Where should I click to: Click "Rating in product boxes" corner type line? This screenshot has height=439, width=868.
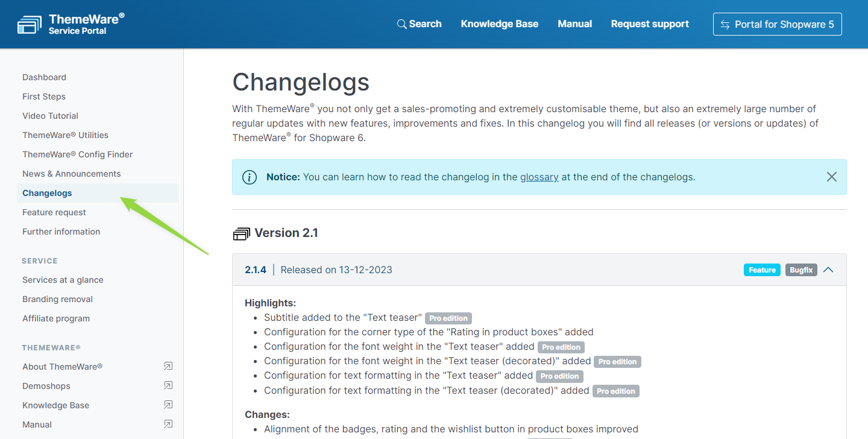(429, 332)
